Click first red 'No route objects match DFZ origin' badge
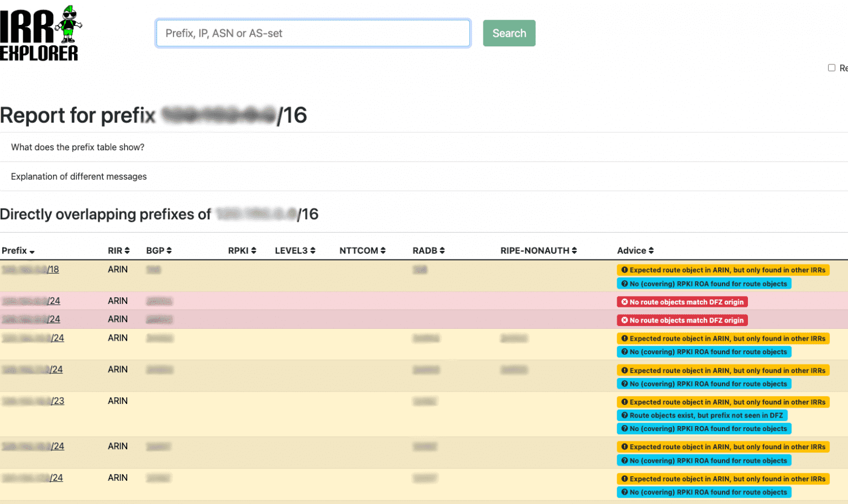This screenshot has height=504, width=848. pos(682,302)
